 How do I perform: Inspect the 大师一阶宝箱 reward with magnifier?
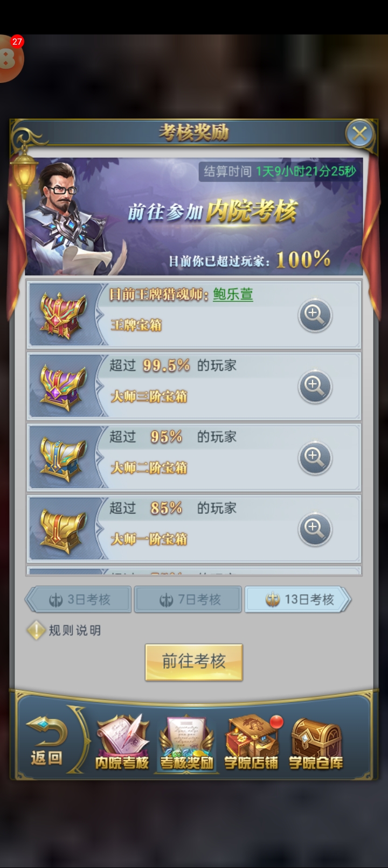(x=315, y=529)
